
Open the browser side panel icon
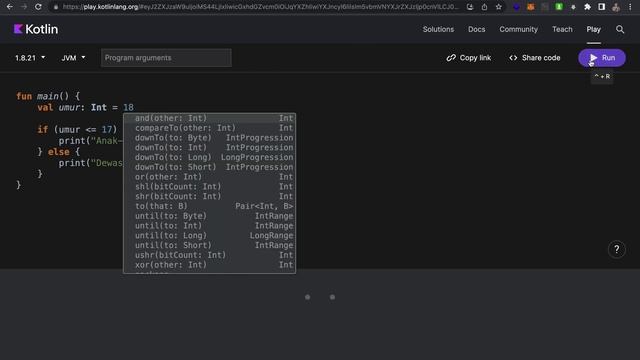pos(602,7)
